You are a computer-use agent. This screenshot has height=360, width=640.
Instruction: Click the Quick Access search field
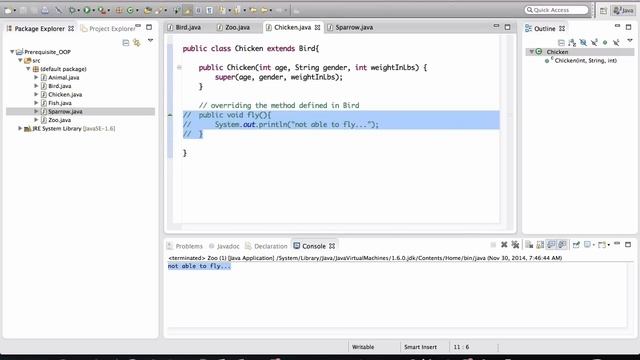tap(557, 10)
